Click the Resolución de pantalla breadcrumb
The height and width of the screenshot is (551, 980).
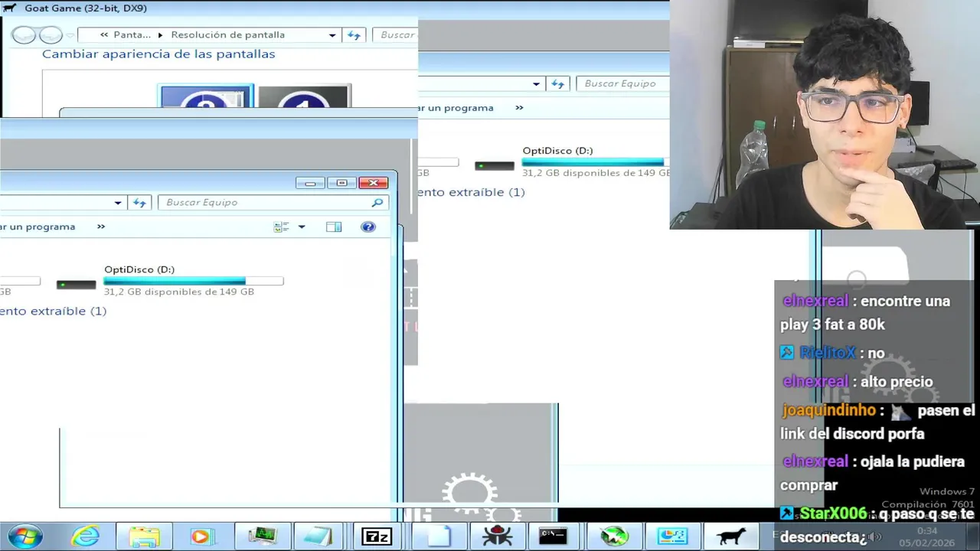pos(228,35)
